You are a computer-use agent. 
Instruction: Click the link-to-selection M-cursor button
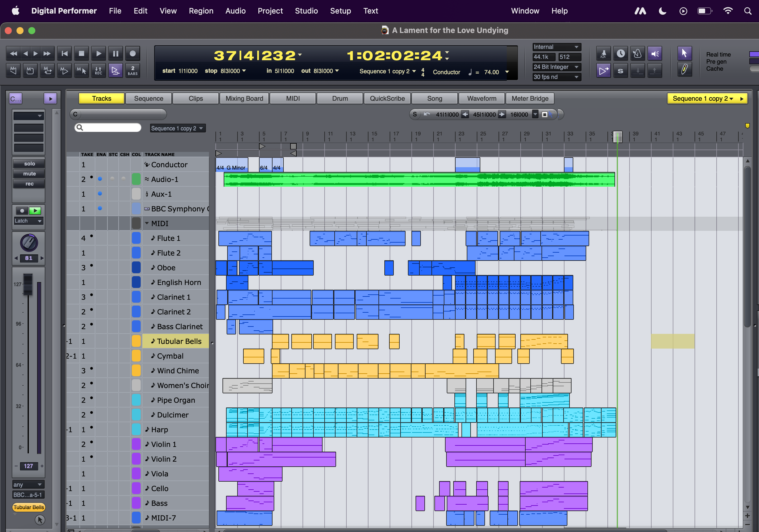point(81,70)
